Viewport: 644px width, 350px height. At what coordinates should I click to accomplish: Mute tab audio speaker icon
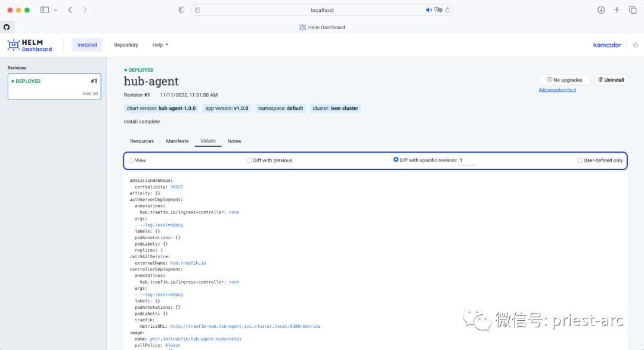click(x=428, y=10)
